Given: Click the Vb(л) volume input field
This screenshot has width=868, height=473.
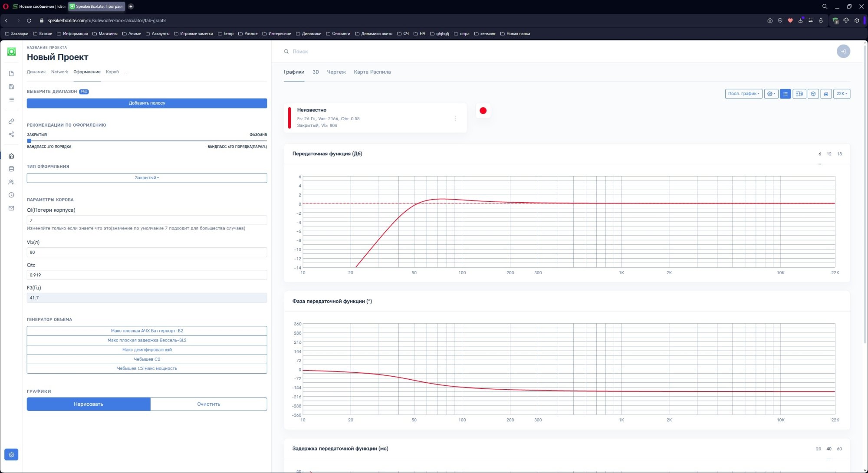Looking at the screenshot, I should pos(147,252).
